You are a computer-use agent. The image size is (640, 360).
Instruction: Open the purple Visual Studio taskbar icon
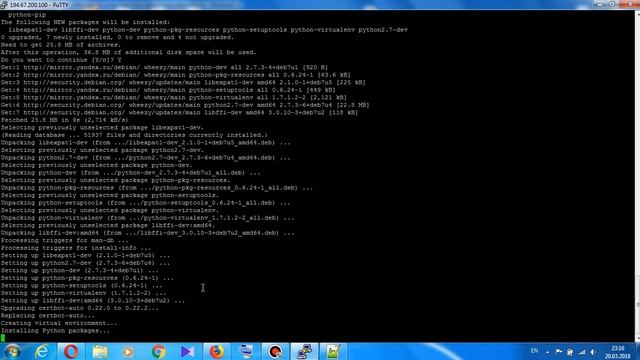point(187,351)
